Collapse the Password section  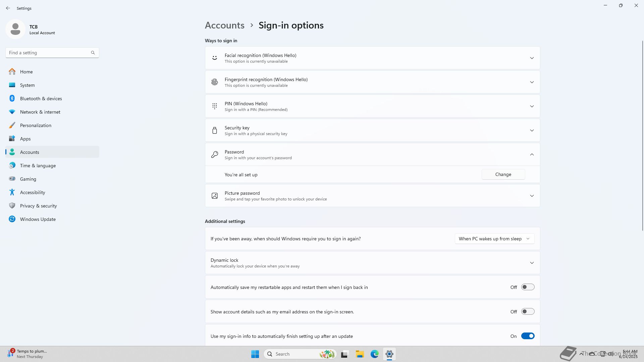(x=532, y=155)
